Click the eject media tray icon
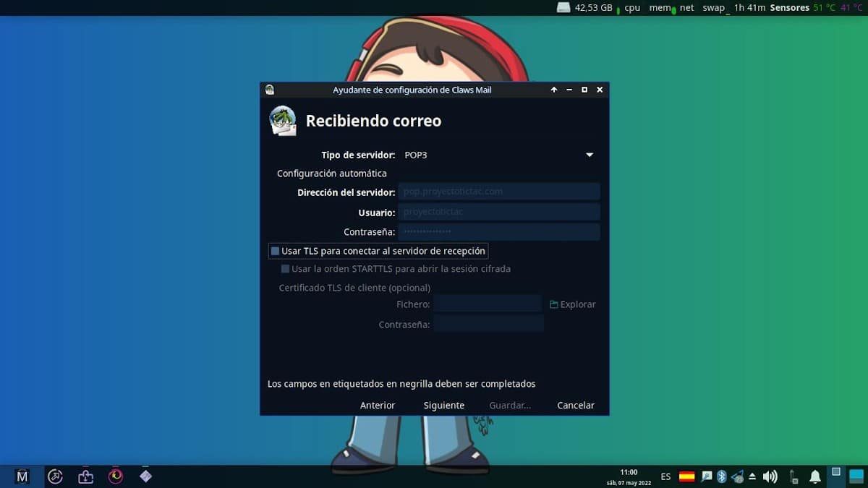This screenshot has width=868, height=488. point(752,476)
